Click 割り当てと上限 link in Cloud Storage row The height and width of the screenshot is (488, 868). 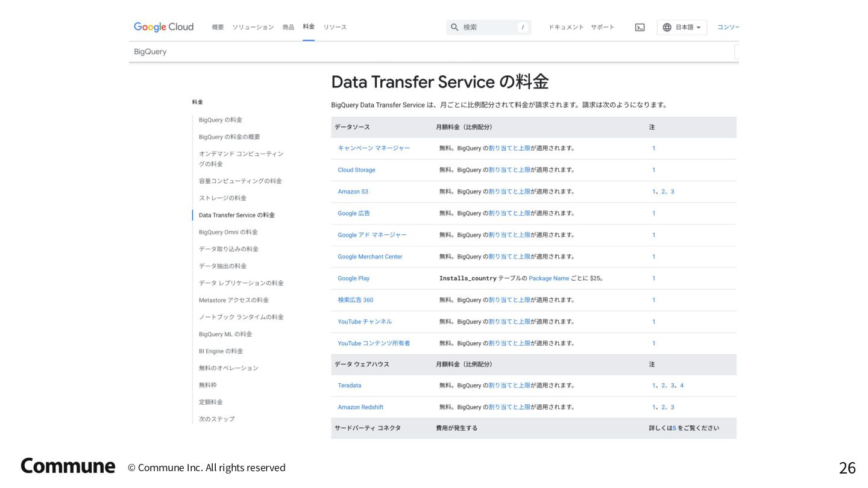tap(509, 170)
